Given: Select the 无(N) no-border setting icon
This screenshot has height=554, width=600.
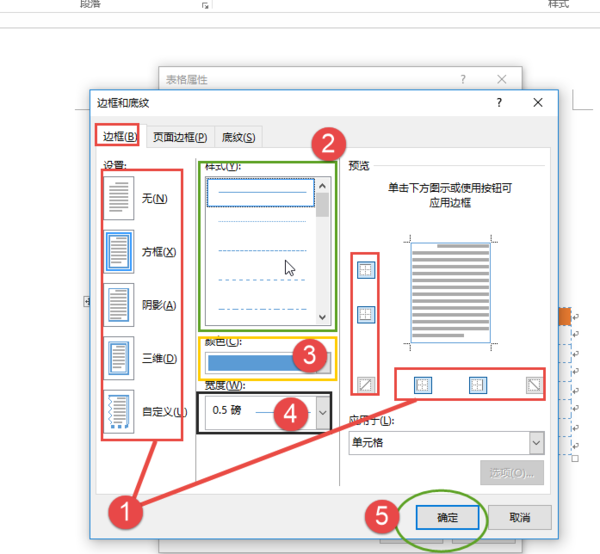Looking at the screenshot, I should pyautogui.click(x=119, y=198).
